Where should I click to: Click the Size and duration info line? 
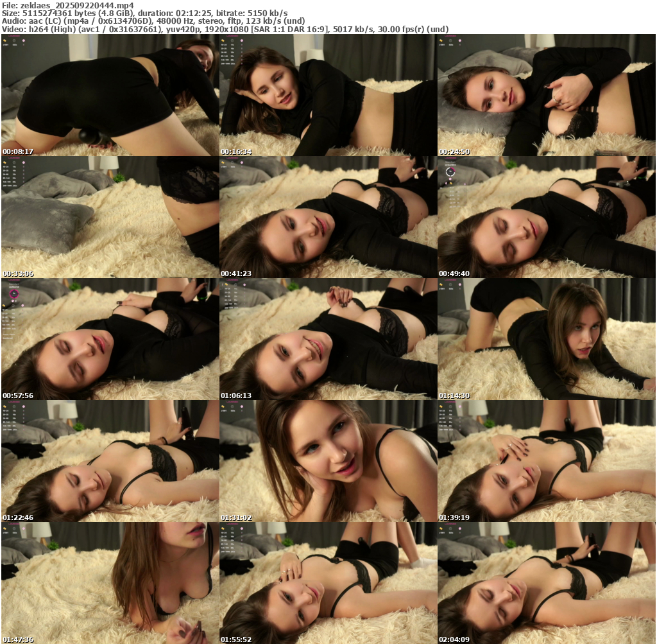(144, 13)
